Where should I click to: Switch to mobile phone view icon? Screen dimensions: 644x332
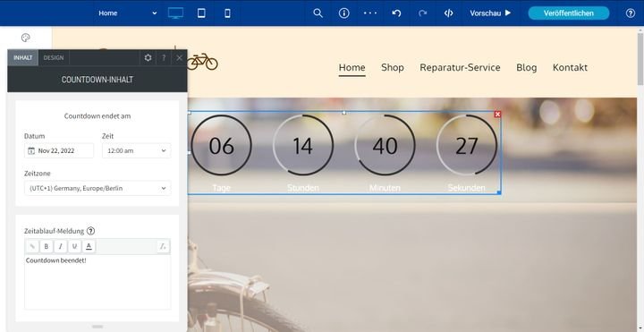click(x=227, y=13)
